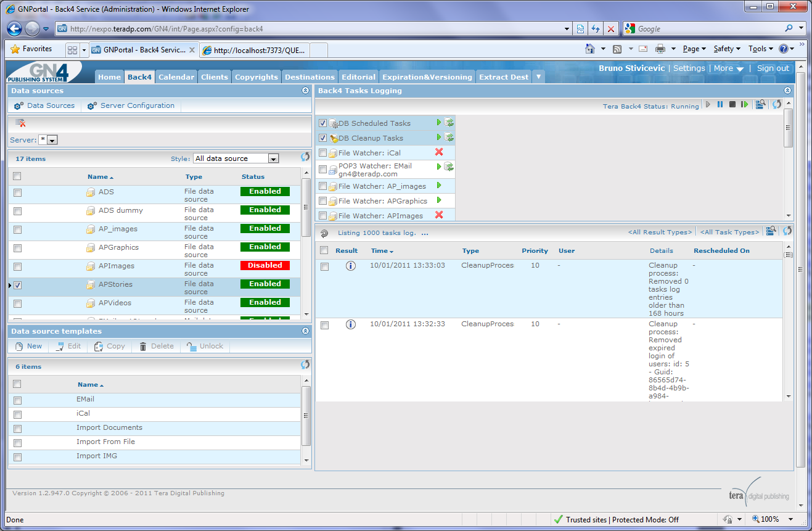Uncheck the APStories data source checkbox
The width and height of the screenshot is (812, 531).
click(17, 286)
